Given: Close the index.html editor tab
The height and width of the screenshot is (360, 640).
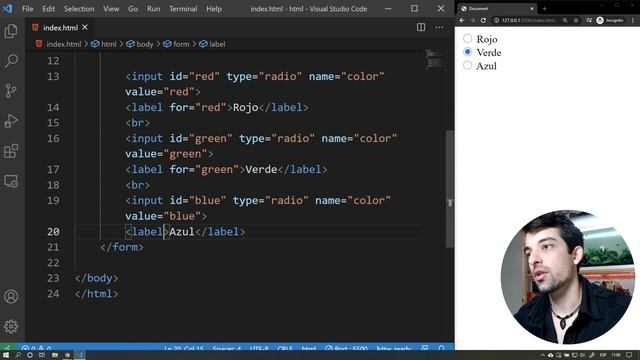Looking at the screenshot, I should coord(85,27).
